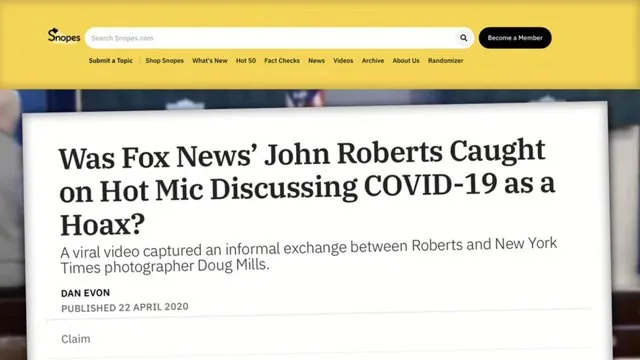Open the Archive page
This screenshot has height=360, width=640.
click(373, 60)
